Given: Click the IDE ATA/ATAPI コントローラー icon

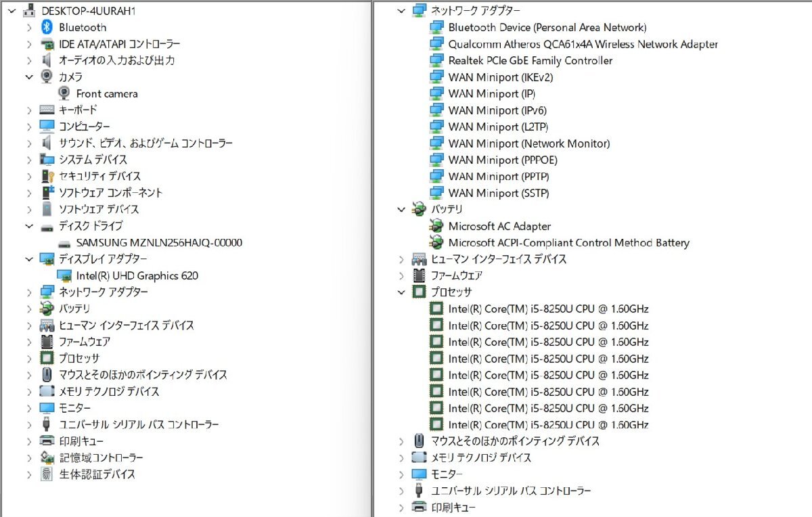Looking at the screenshot, I should tap(47, 44).
